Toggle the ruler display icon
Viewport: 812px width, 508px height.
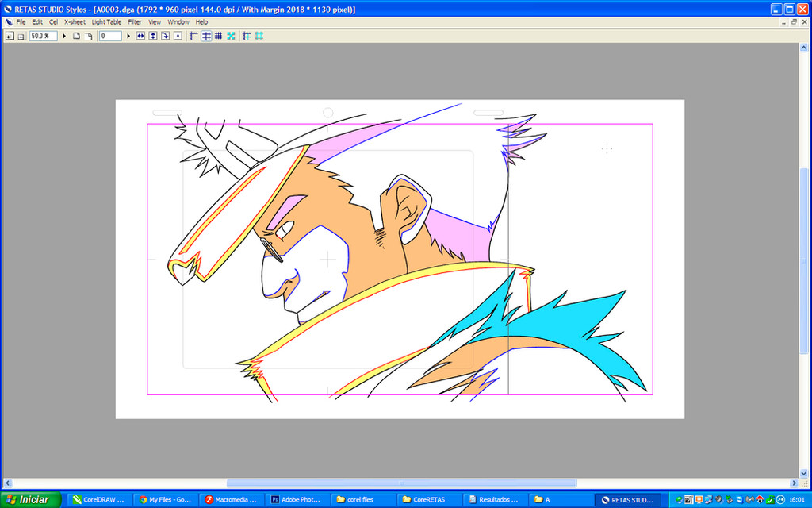click(x=193, y=36)
